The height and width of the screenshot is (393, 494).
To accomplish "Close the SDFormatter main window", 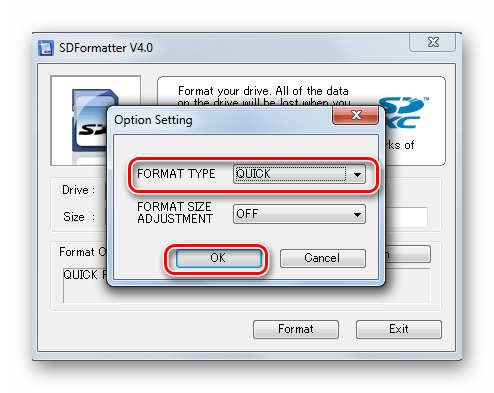I will click(x=432, y=42).
